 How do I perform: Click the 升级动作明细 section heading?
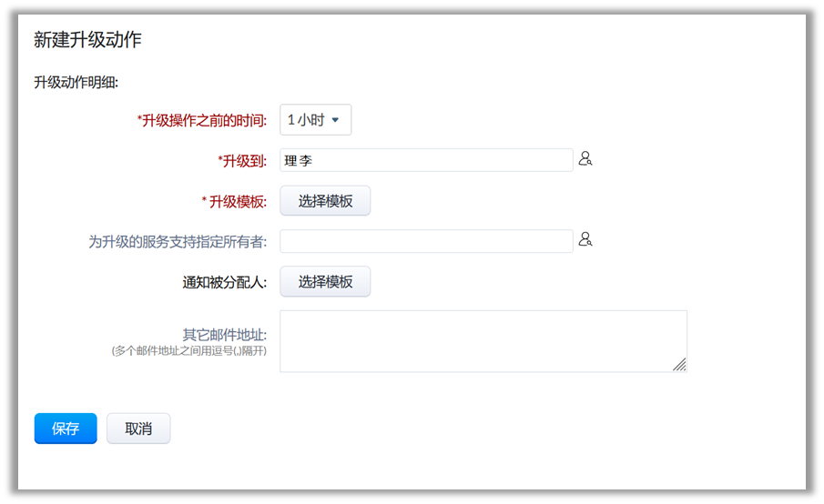tap(76, 83)
